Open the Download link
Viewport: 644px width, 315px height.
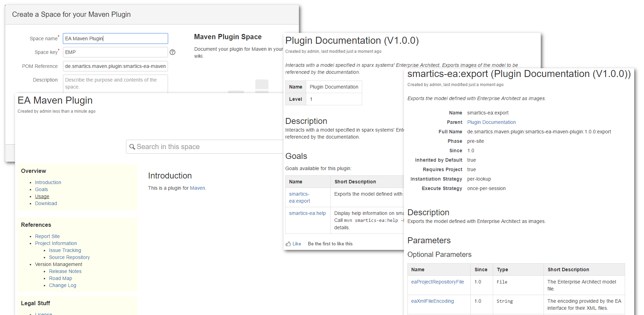[46, 203]
